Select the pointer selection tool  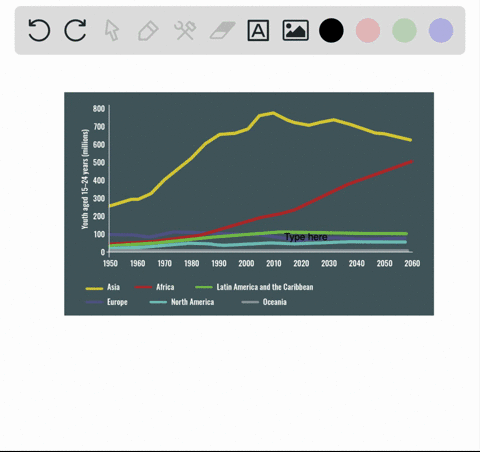112,30
